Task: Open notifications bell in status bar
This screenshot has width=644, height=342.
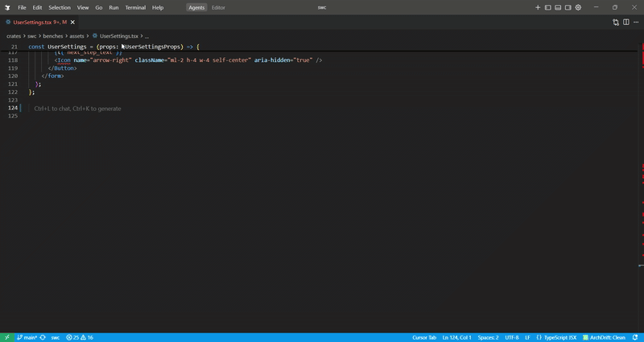Action: click(x=635, y=337)
